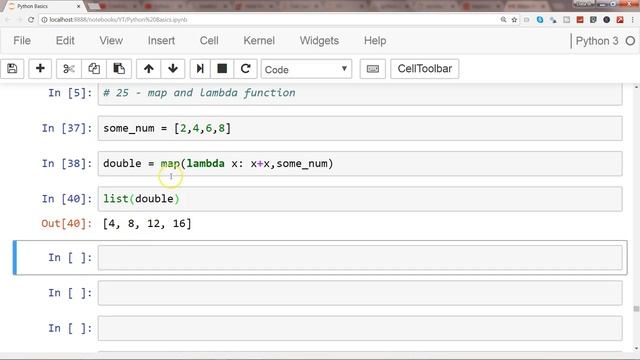Click the In [5]: prompt
The image size is (640, 360).
pos(70,93)
